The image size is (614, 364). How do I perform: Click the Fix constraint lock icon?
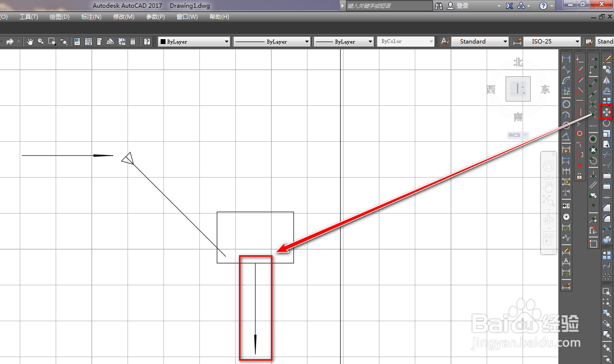[x=580, y=176]
